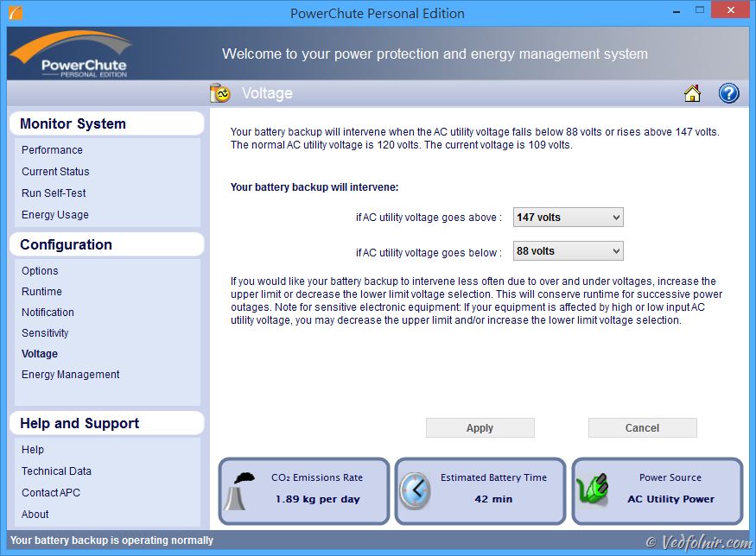Viewport: 756px width, 556px height.
Task: Open Options under Configuration
Action: pyautogui.click(x=40, y=271)
